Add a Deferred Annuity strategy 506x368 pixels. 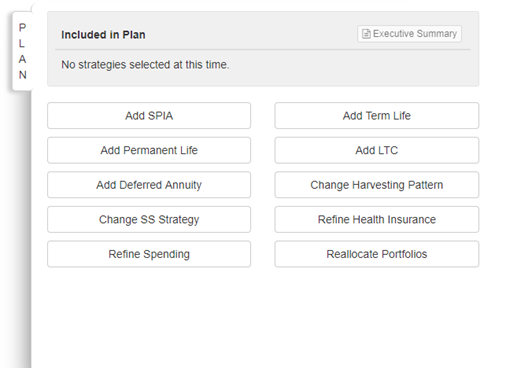(x=149, y=185)
